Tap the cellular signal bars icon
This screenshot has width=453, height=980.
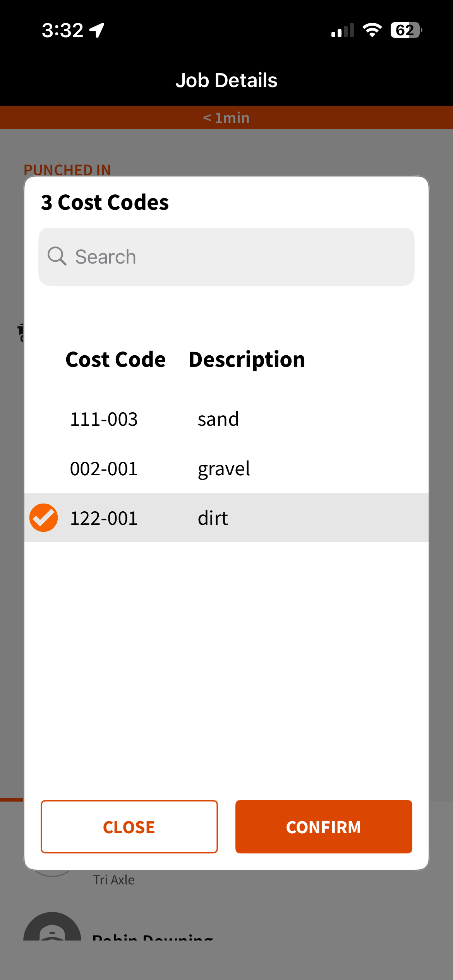pyautogui.click(x=343, y=30)
